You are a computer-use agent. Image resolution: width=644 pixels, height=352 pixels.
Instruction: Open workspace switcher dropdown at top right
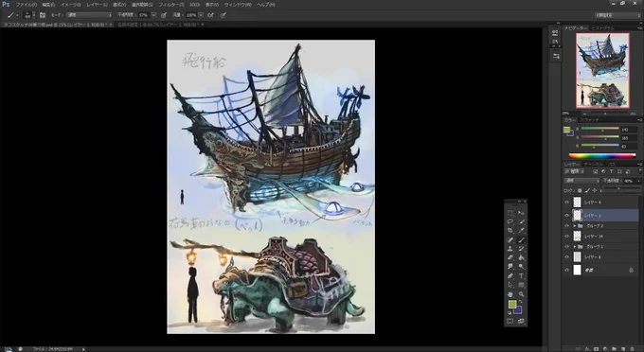(617, 15)
